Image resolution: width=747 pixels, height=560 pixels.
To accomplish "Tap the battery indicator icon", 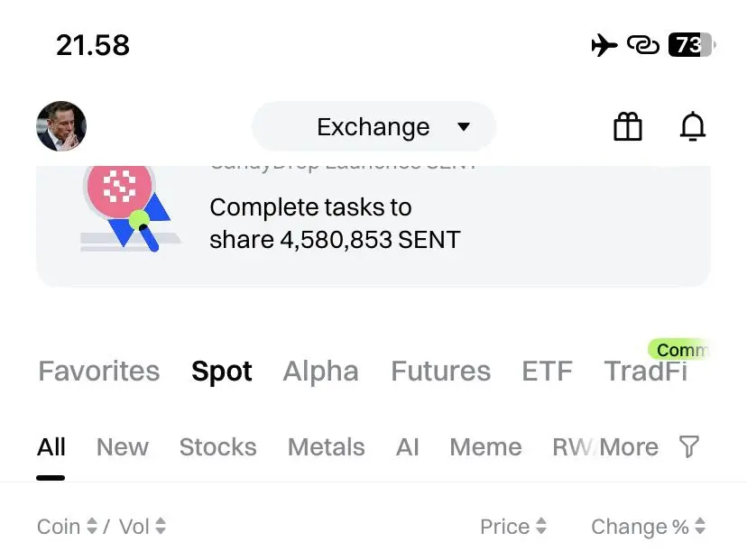I will [690, 45].
